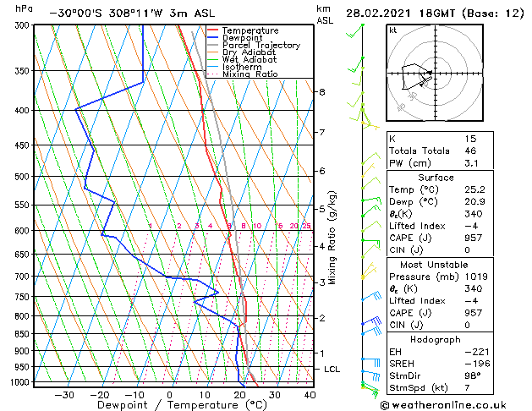Viewport: 532px width, 411px height.
Task: Click the mixing ratio 10 line label
Action: [x=257, y=226]
